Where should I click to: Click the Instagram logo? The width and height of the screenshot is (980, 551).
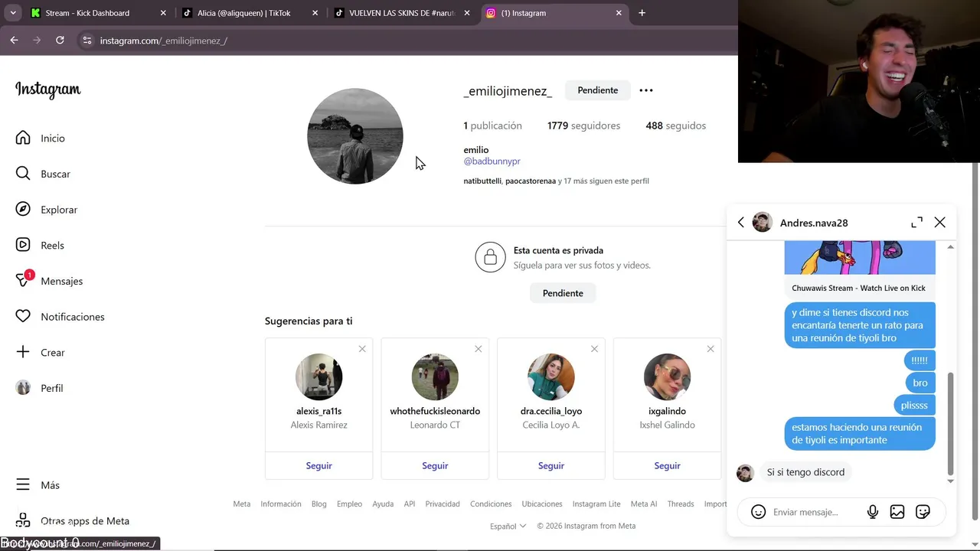(47, 90)
